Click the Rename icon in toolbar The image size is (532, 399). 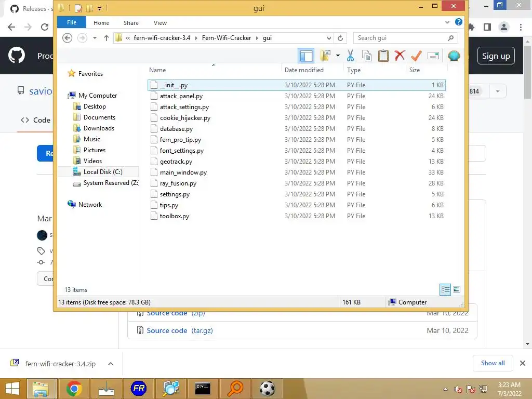point(433,56)
